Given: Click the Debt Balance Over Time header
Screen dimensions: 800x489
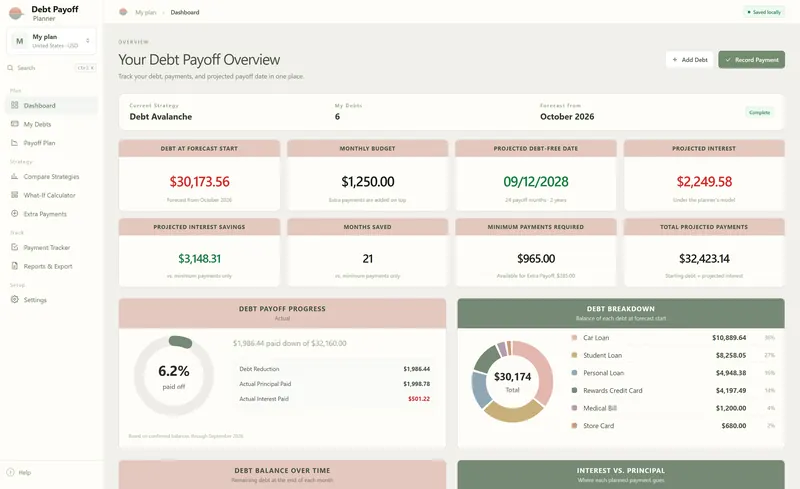Looking at the screenshot, I should tap(282, 475).
